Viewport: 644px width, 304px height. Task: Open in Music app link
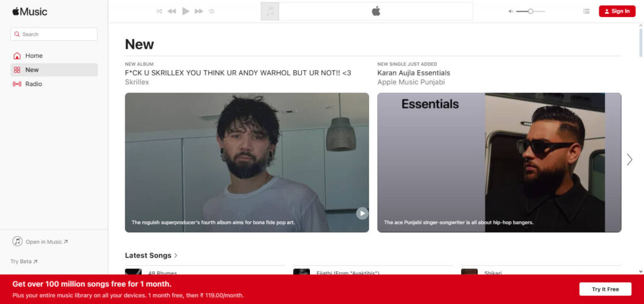(x=40, y=242)
